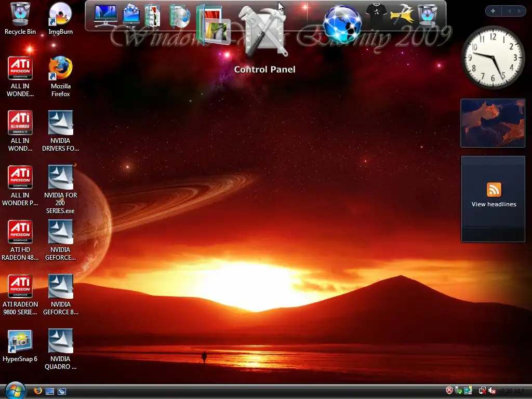Launch Firefox from the Quick Launch bar
The height and width of the screenshot is (399, 532).
point(38,391)
